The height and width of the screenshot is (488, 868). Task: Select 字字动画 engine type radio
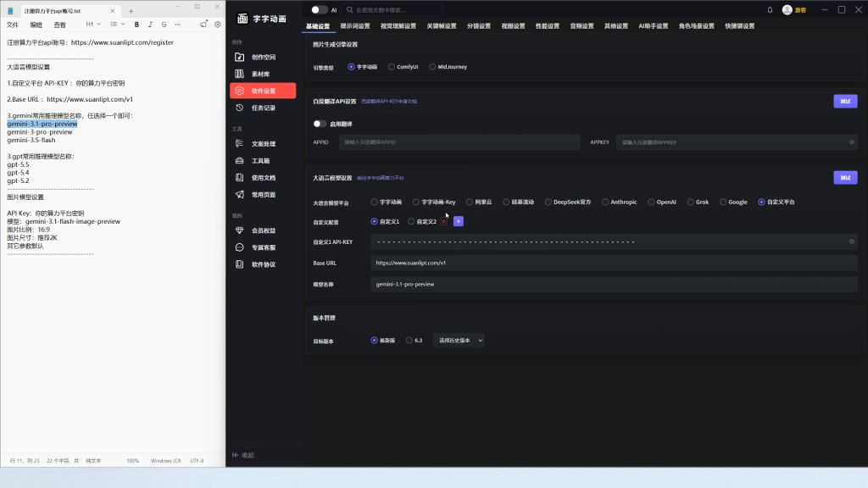click(x=351, y=67)
